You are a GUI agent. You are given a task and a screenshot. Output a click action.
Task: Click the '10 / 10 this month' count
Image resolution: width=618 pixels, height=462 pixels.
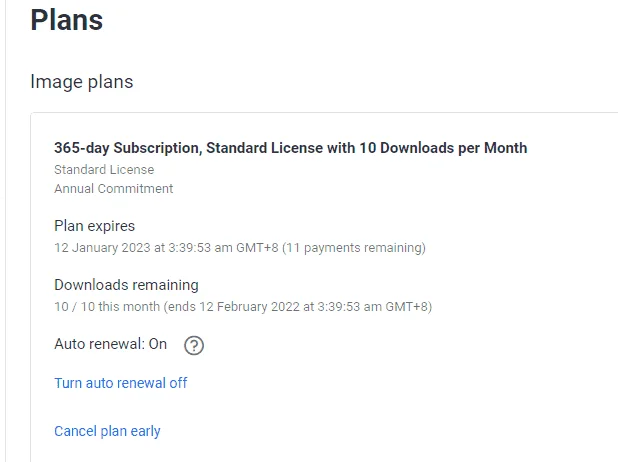[107, 306]
